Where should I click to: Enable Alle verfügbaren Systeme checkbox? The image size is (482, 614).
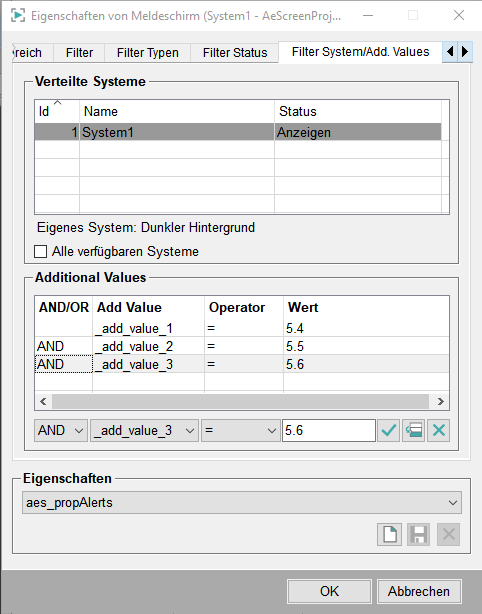tap(40, 251)
